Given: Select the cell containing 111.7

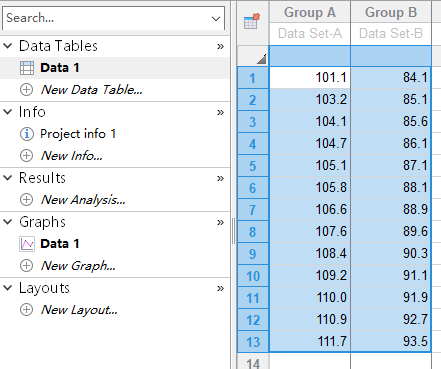Looking at the screenshot, I should [310, 342].
